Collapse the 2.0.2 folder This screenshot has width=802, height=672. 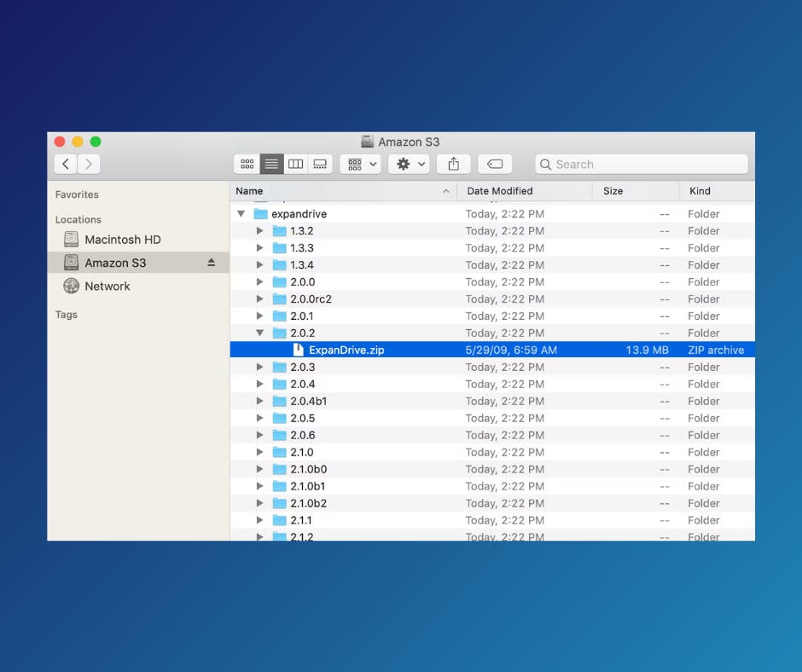tap(259, 333)
